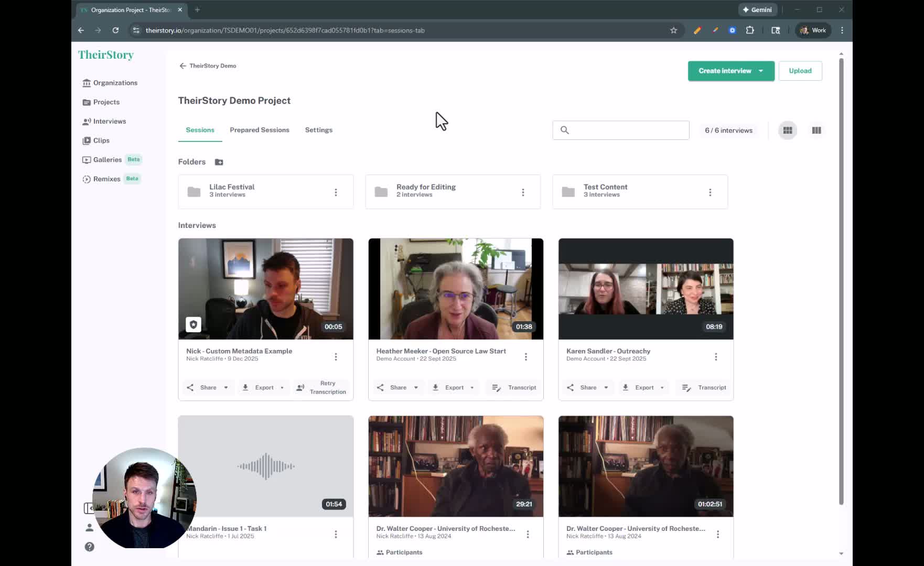Click the interview search field
The image size is (924, 566).
tap(621, 130)
